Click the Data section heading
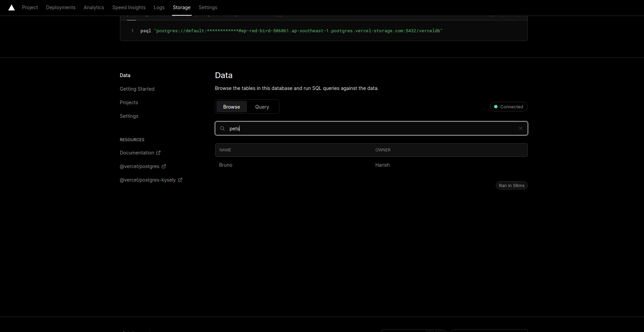Viewport: 644px width, 332px height. [224, 75]
